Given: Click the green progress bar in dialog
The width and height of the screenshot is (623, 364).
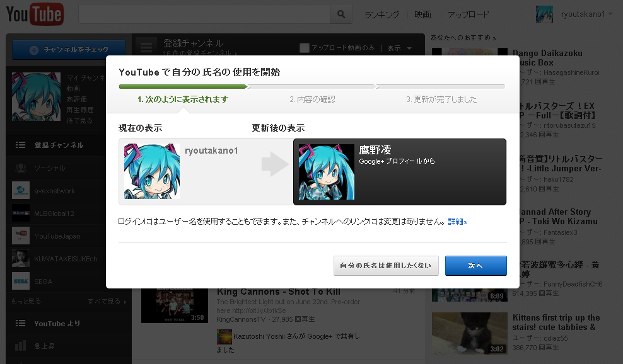Looking at the screenshot, I should 183,86.
